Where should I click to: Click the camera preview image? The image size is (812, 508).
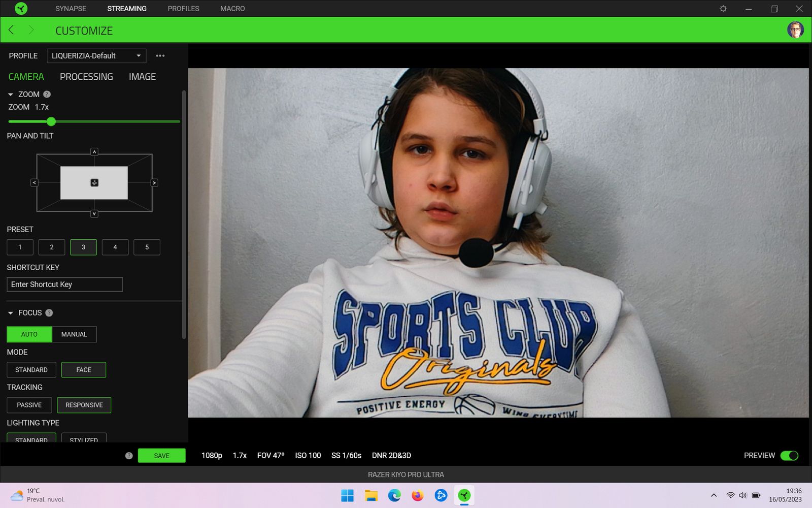(x=498, y=243)
